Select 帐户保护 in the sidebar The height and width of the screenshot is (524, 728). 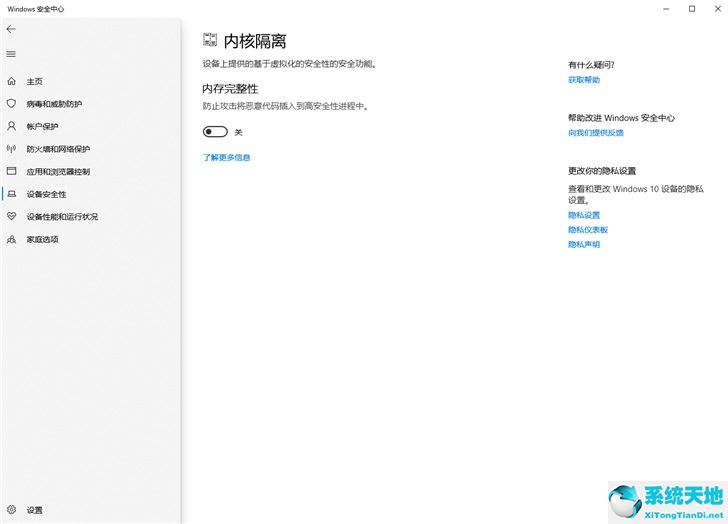pyautogui.click(x=42, y=127)
